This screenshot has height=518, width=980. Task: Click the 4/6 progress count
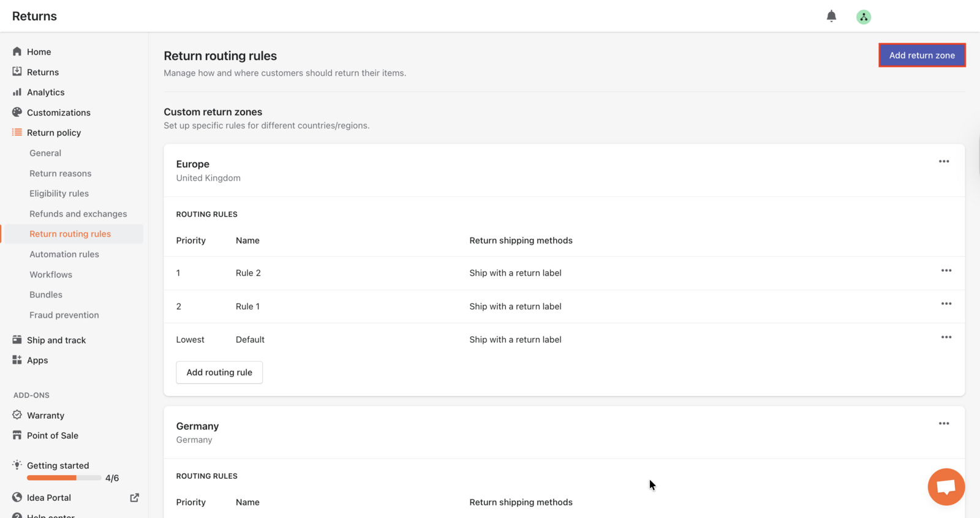coord(112,478)
